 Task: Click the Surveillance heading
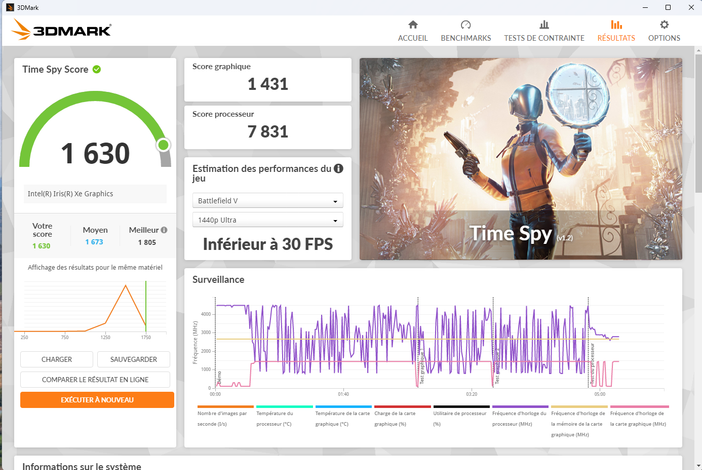(218, 280)
